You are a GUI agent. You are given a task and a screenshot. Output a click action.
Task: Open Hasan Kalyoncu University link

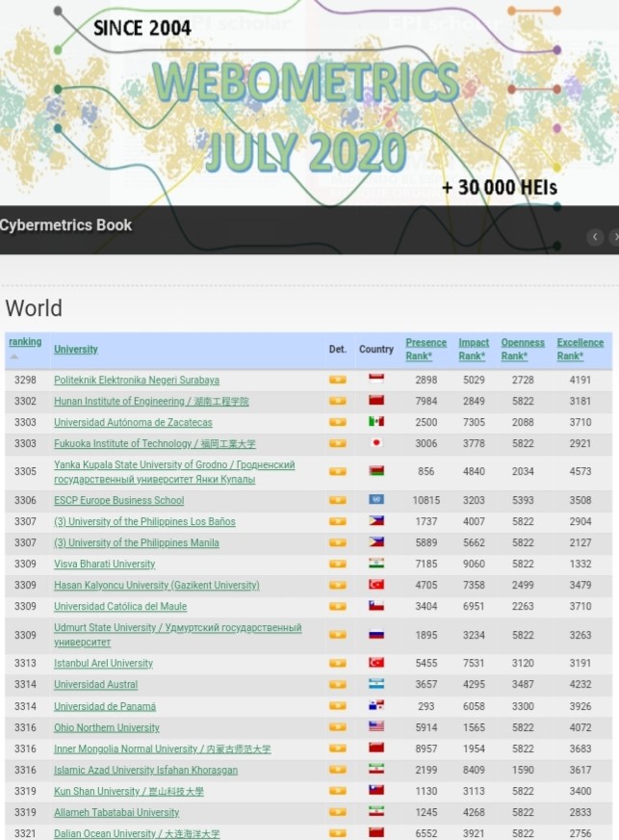click(156, 585)
